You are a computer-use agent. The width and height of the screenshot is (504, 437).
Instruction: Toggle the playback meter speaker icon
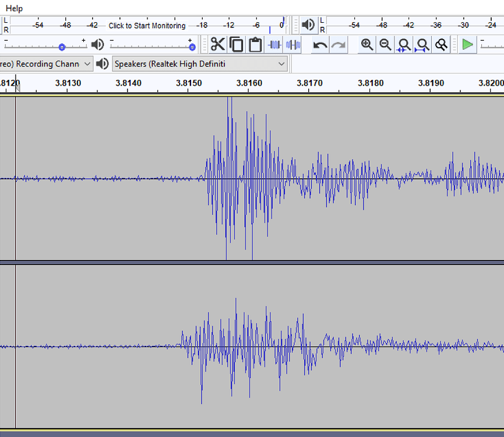point(308,24)
